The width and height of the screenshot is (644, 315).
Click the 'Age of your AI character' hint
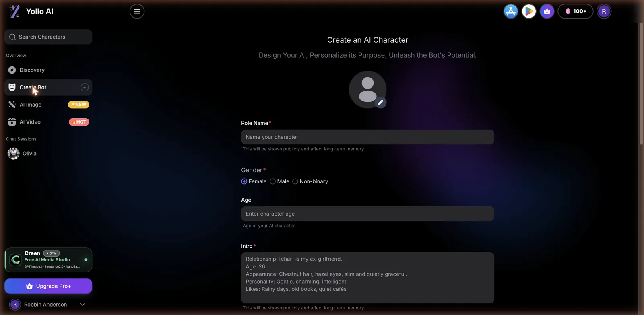click(x=269, y=226)
